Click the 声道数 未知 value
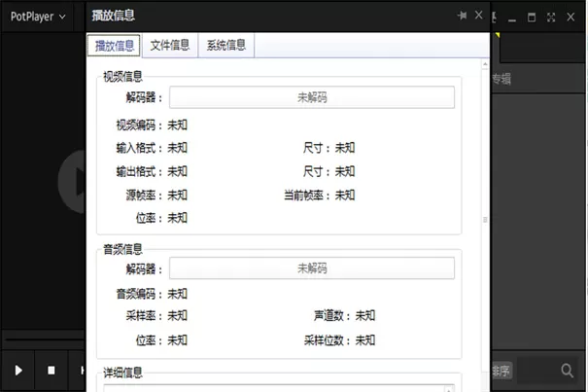Image resolution: width=588 pixels, height=392 pixels. (364, 316)
